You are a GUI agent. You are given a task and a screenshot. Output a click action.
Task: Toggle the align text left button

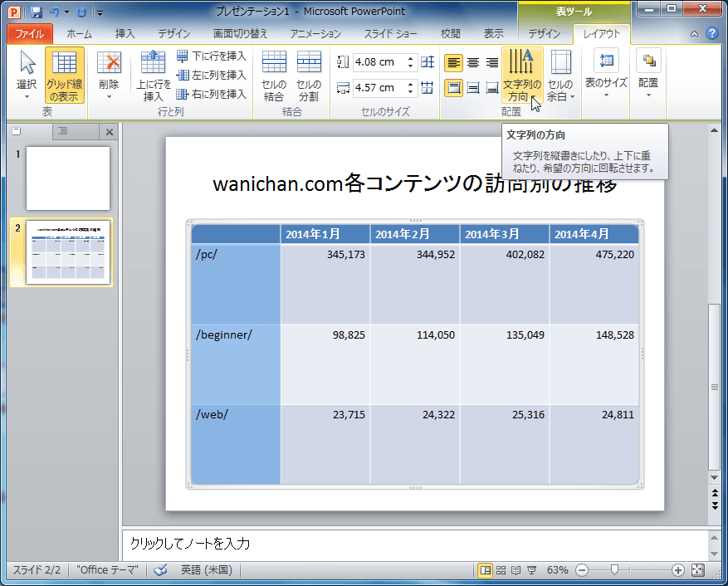(453, 63)
